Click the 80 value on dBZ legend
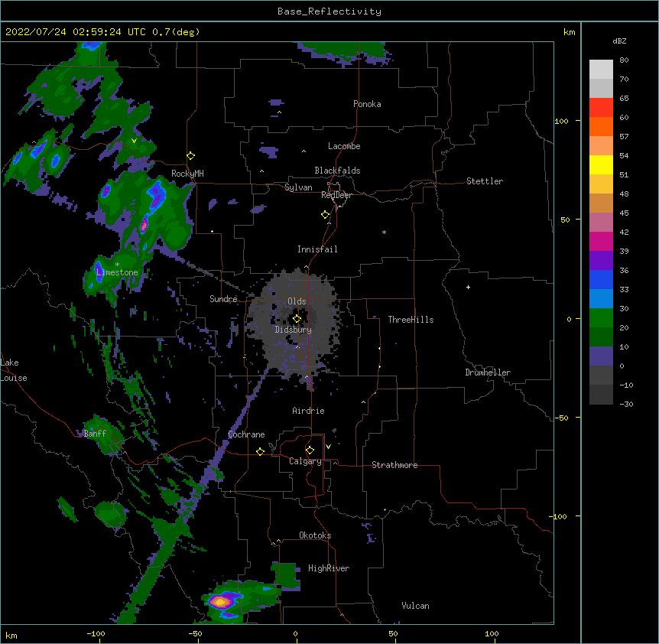 pyautogui.click(x=624, y=60)
